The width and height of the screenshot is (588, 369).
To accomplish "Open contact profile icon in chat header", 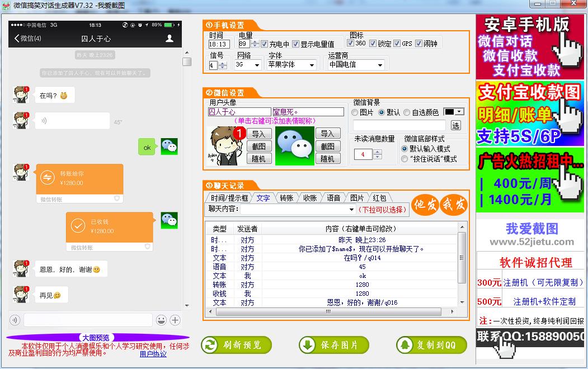I will click(x=170, y=38).
